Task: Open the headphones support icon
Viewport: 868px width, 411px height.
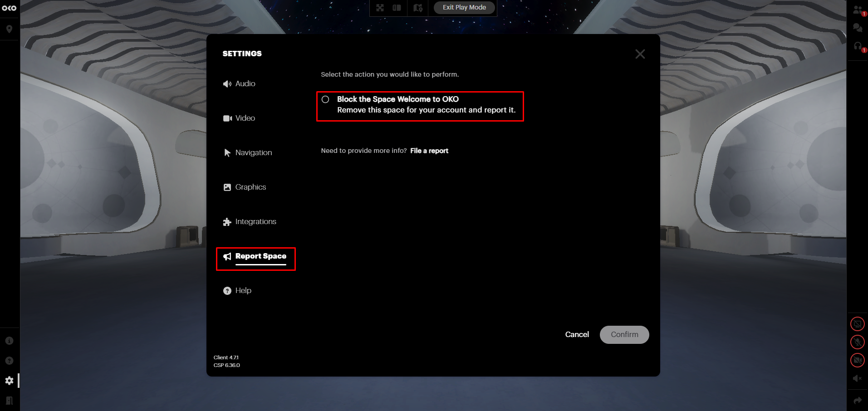Action: tap(858, 46)
